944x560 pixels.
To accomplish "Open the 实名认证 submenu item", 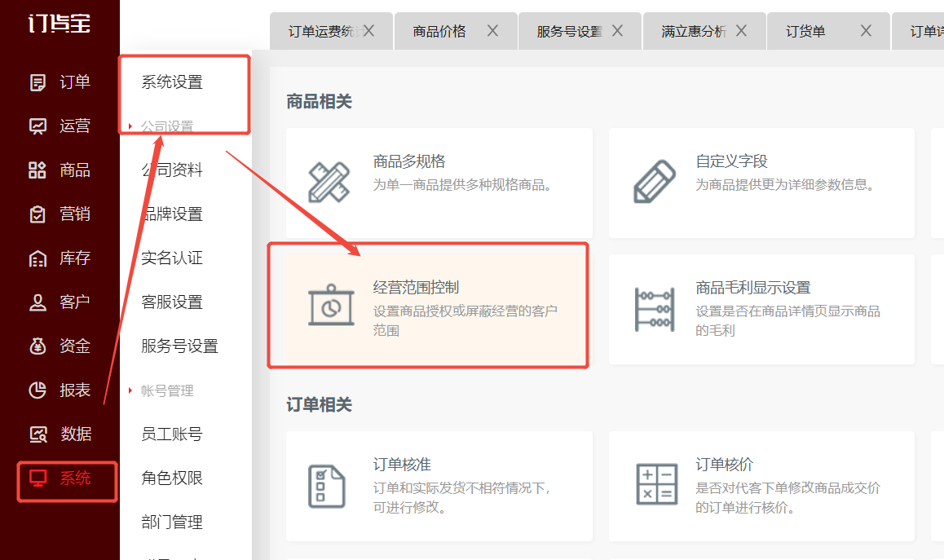I will coord(172,258).
